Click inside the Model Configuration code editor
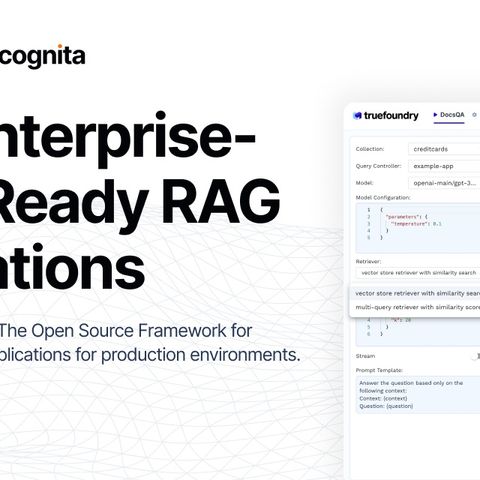This screenshot has width=480, height=480. pyautogui.click(x=418, y=228)
